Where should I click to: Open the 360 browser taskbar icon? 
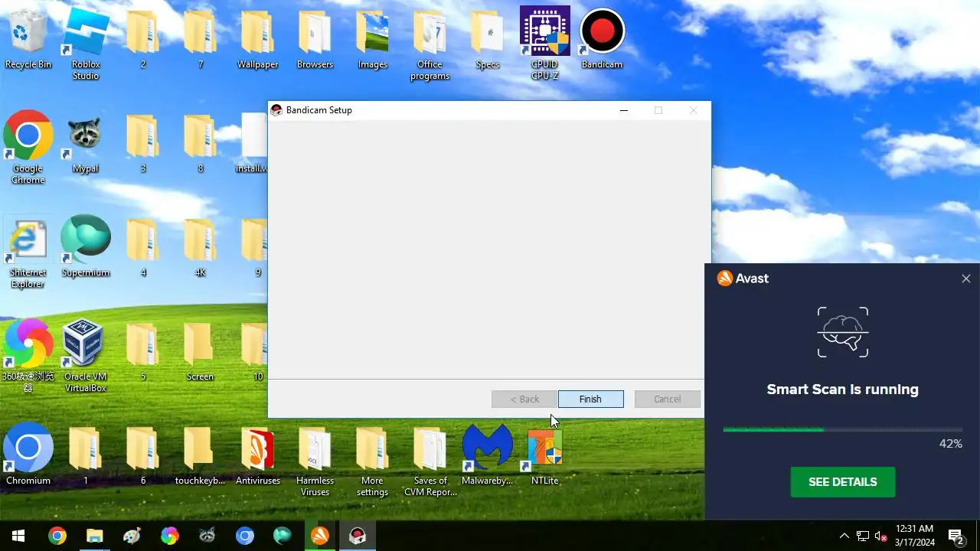pyautogui.click(x=169, y=536)
